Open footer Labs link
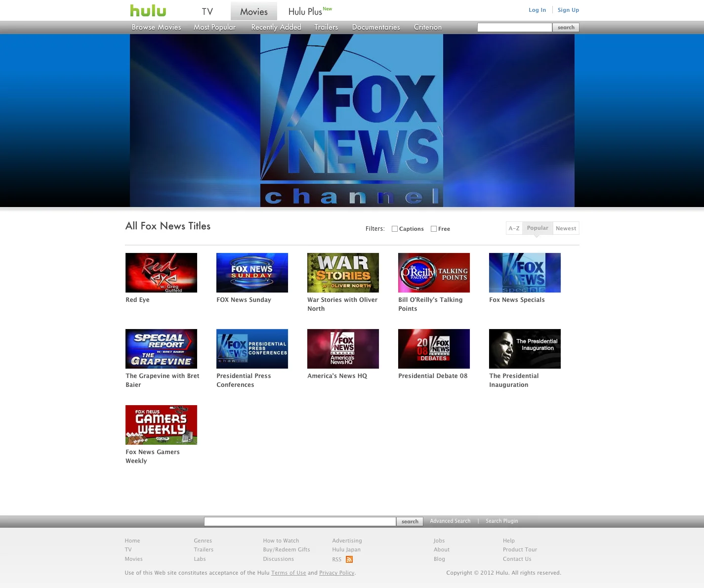The height and width of the screenshot is (588, 704). click(200, 559)
